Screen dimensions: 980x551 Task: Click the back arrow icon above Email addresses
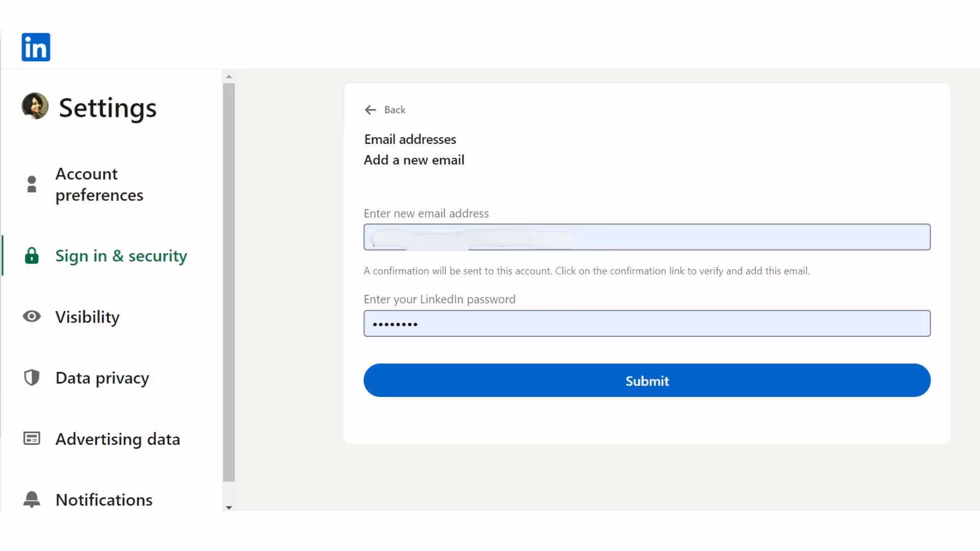coord(371,110)
